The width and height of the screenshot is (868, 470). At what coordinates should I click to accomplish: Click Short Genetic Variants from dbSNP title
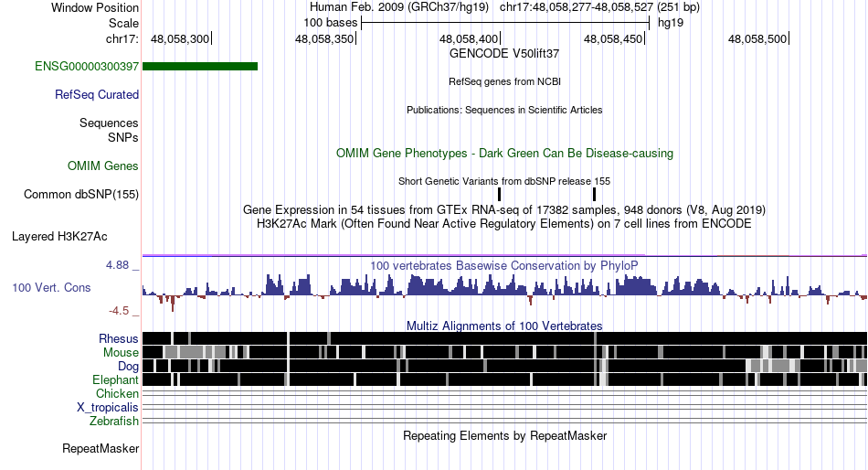coord(504,181)
